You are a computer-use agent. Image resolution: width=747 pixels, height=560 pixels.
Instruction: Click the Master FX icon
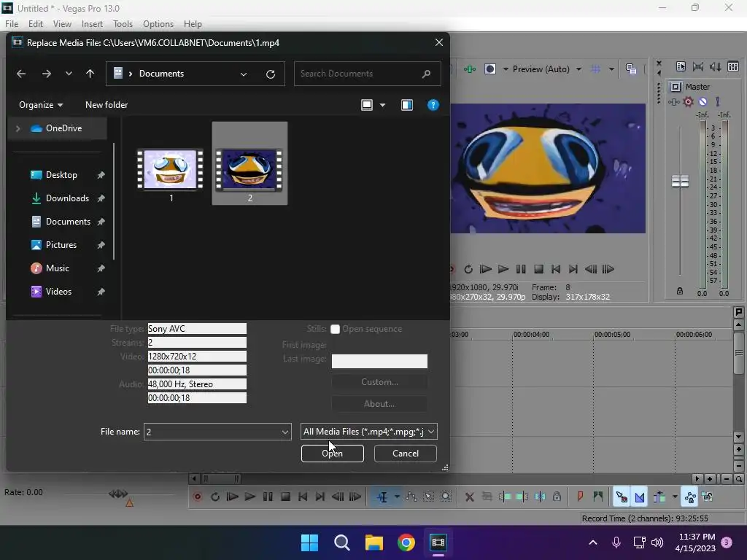point(673,101)
